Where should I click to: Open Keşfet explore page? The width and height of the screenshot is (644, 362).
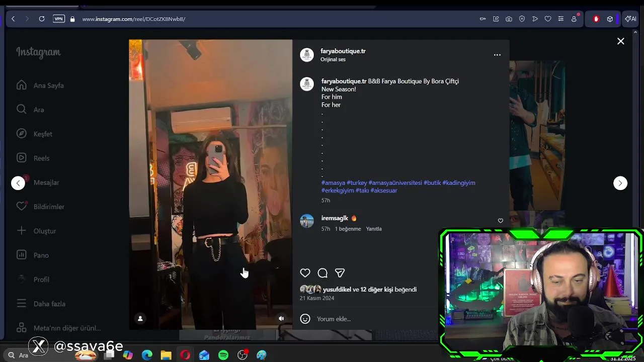[x=34, y=134]
